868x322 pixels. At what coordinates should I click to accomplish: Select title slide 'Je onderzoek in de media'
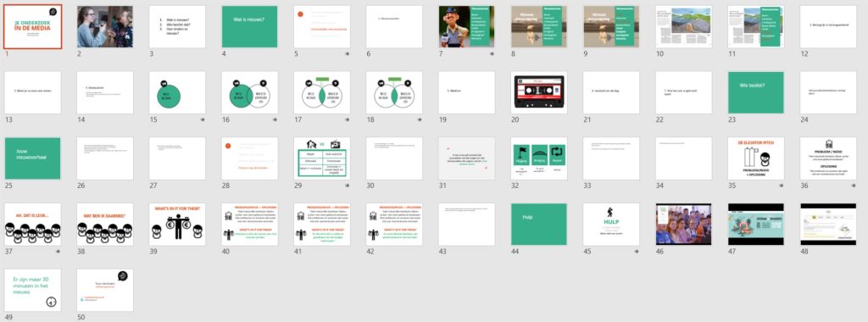coord(33,26)
